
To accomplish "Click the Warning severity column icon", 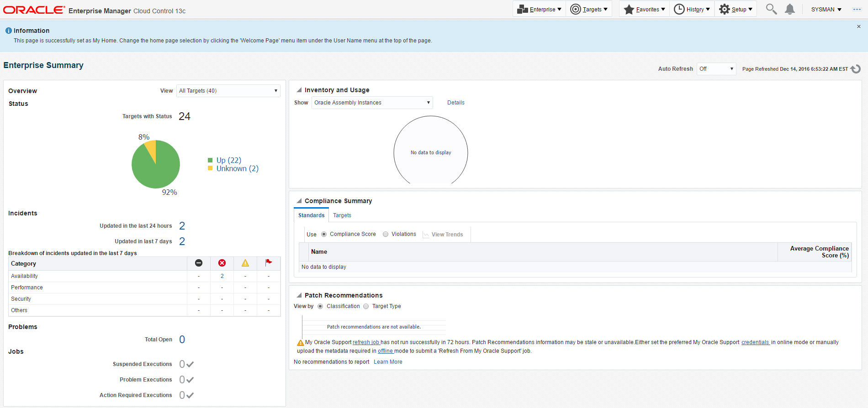I will tap(245, 263).
